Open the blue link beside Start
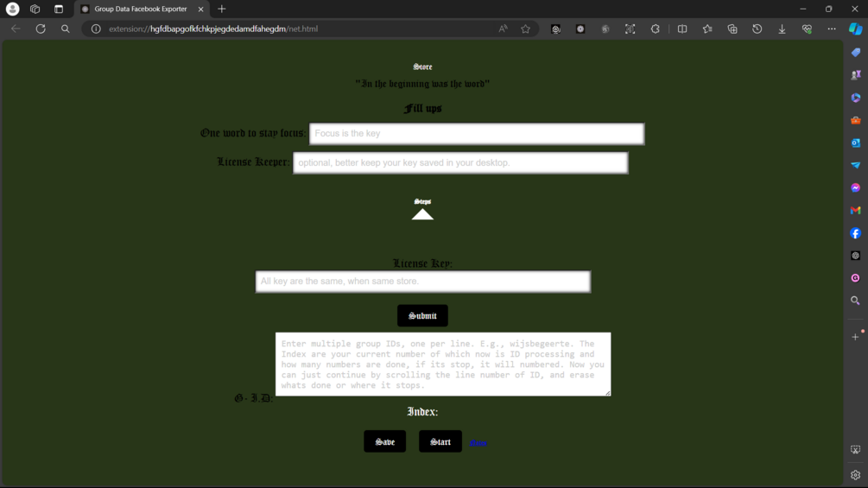Image resolution: width=868 pixels, height=488 pixels. click(x=478, y=442)
